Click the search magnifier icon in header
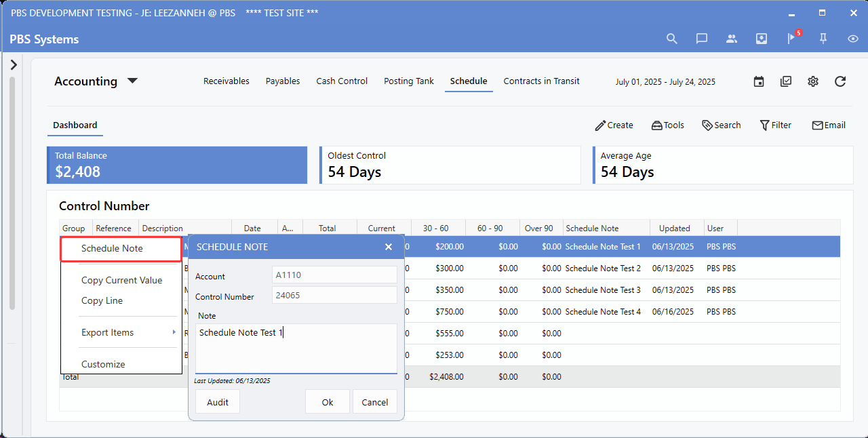The image size is (868, 438). (x=671, y=39)
